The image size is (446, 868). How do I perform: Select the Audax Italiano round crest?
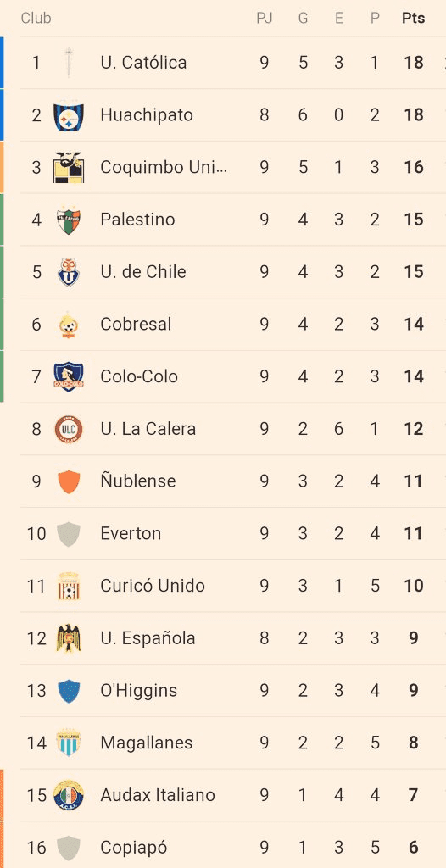pos(69,795)
